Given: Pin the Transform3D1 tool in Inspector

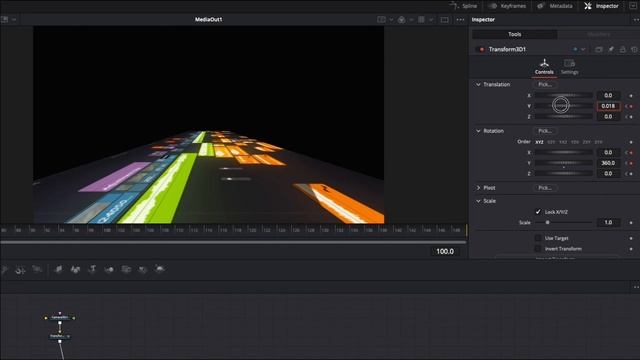Looking at the screenshot, I should tap(611, 49).
